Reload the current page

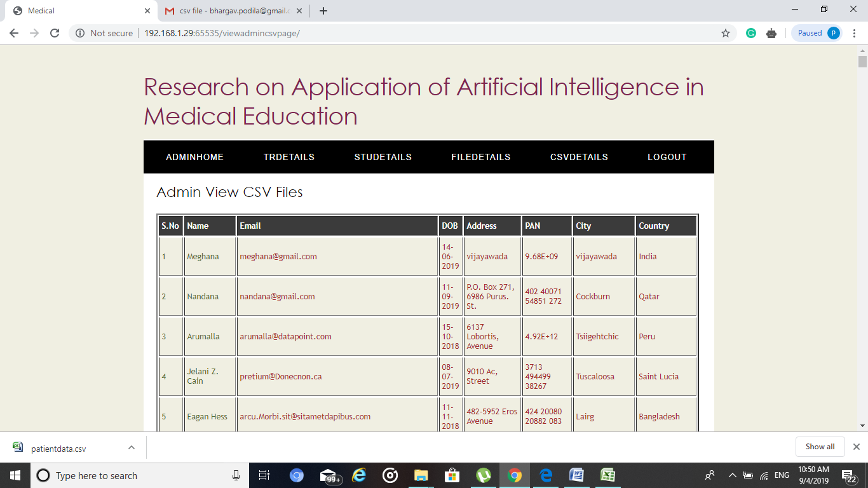click(x=55, y=33)
